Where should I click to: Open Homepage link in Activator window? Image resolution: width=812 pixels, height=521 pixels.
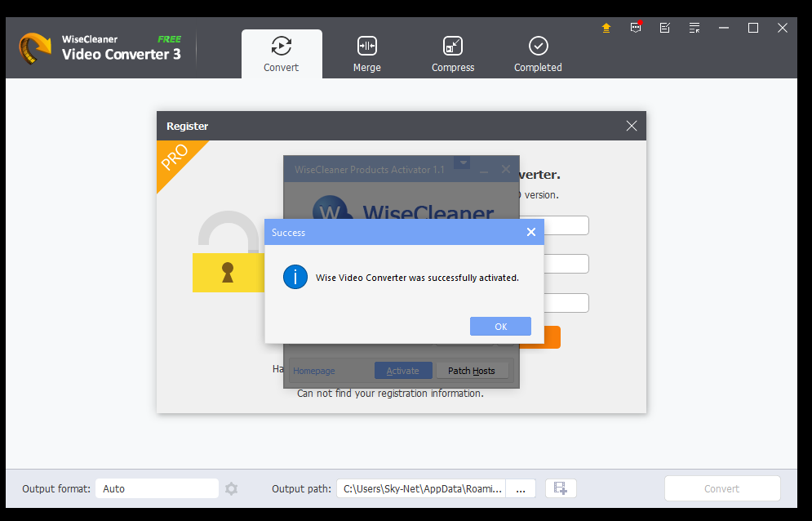(x=314, y=371)
